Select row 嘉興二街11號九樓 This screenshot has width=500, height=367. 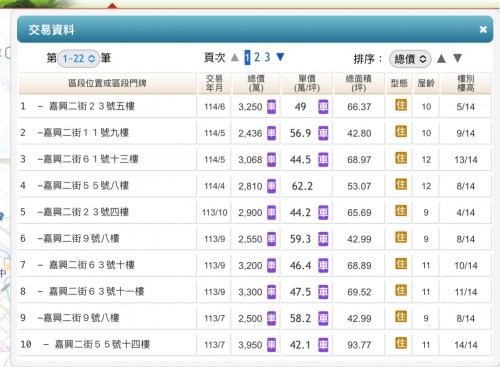click(255, 133)
